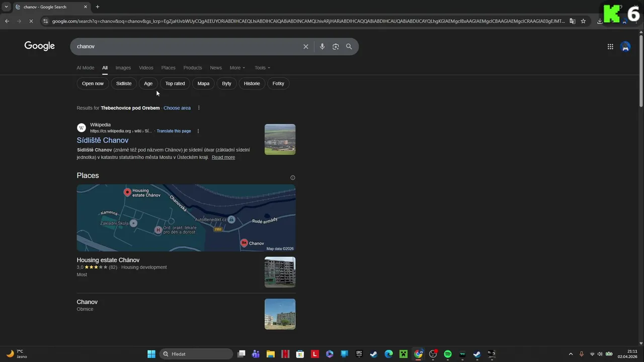This screenshot has width=644, height=362.
Task: Open a new browser tab
Action: coord(98,7)
